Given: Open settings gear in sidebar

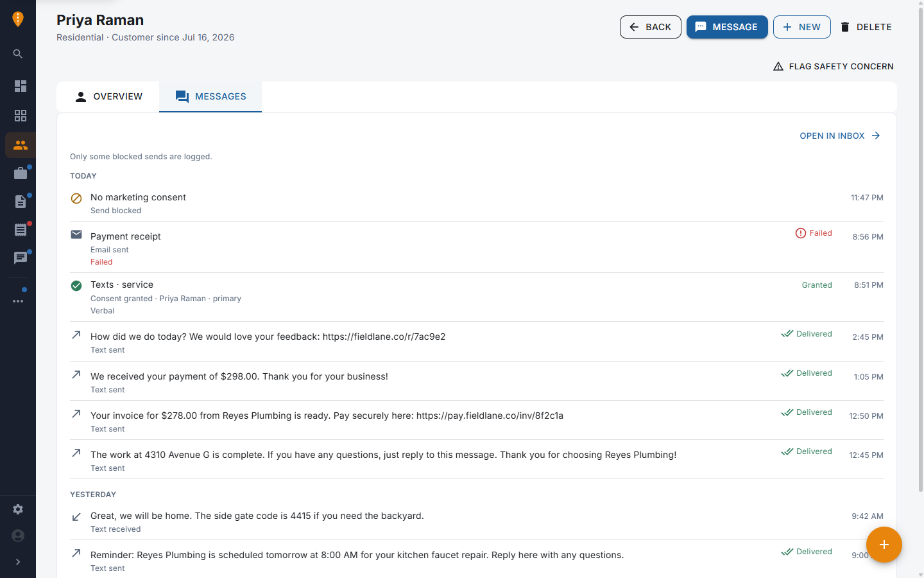Looking at the screenshot, I should click(18, 509).
